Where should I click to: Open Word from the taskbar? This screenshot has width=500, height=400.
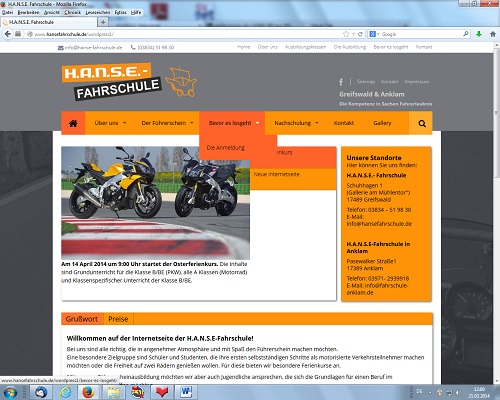(186, 392)
